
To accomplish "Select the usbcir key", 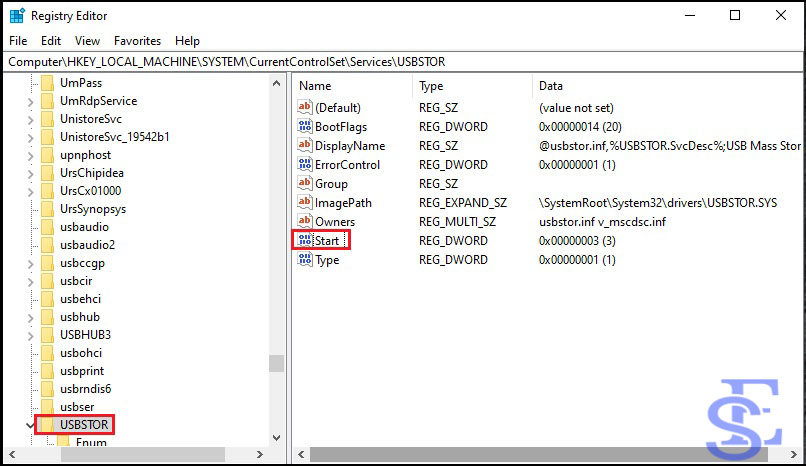I will coord(76,281).
